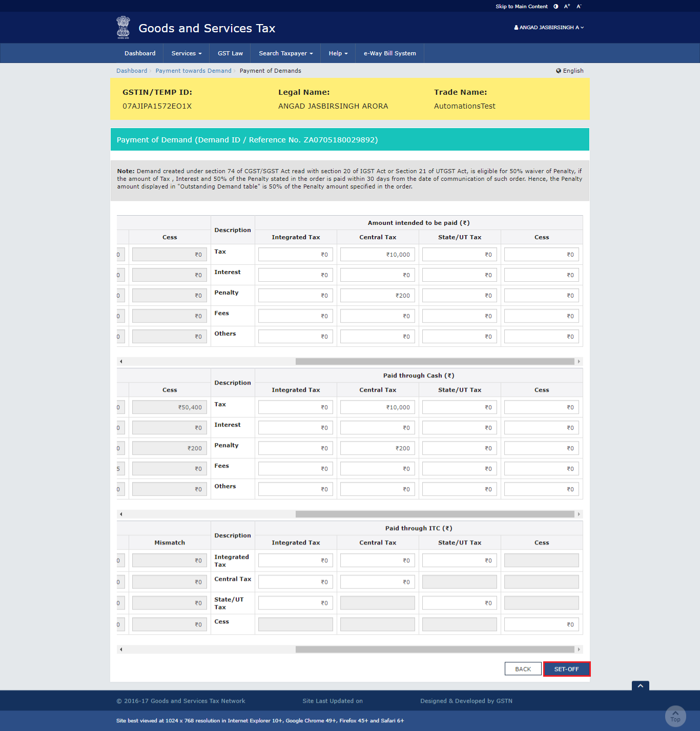Click the Skip to Main Content link
The width and height of the screenshot is (700, 731).
521,6
